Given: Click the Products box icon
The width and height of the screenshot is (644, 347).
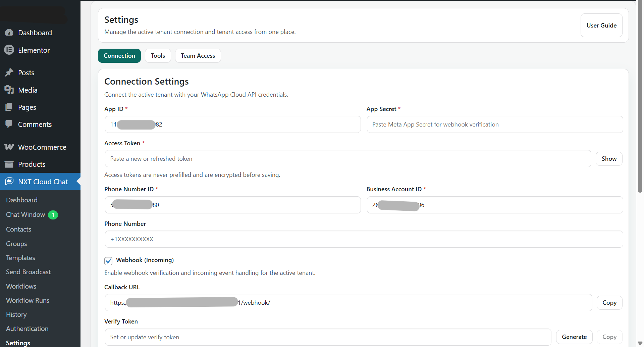Looking at the screenshot, I should (x=9, y=164).
